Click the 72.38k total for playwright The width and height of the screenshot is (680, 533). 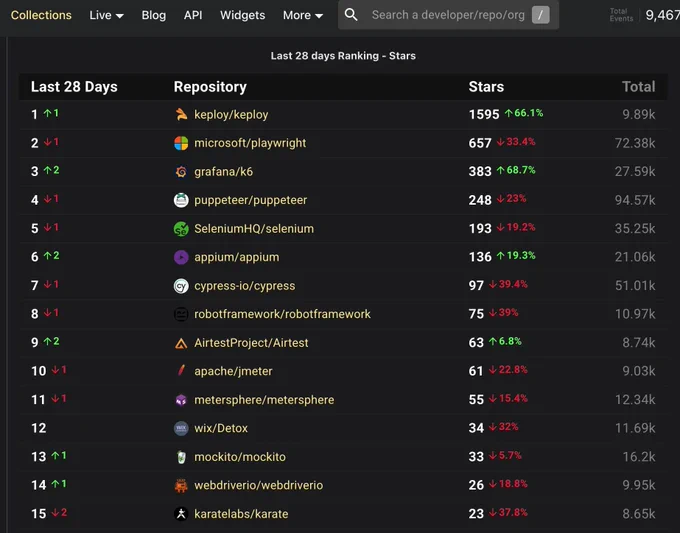[635, 143]
